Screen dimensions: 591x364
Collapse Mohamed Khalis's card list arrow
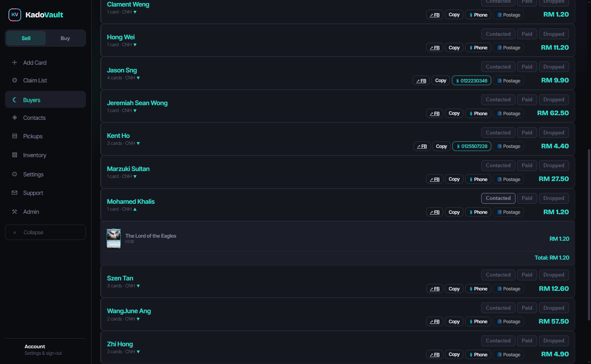coord(135,209)
